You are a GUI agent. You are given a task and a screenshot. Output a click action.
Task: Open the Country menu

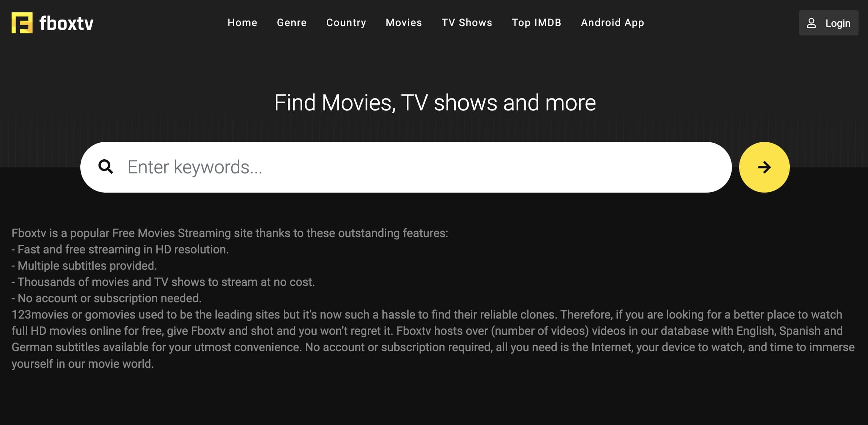click(x=346, y=22)
